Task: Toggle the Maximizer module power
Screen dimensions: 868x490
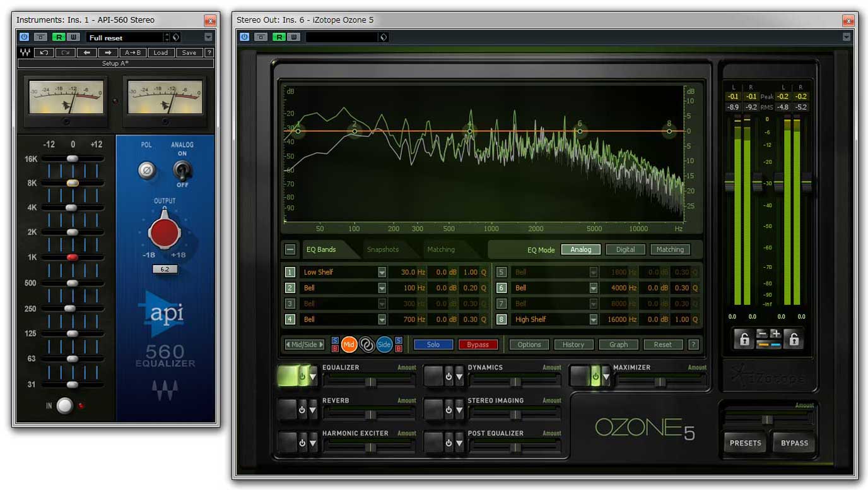Action: coord(595,376)
